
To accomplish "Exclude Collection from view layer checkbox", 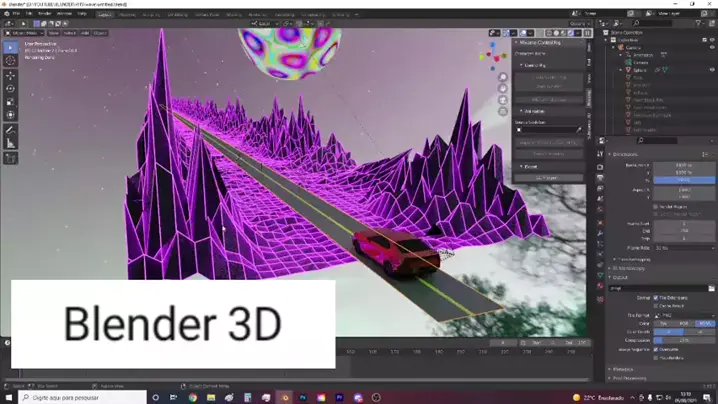I will tap(704, 40).
